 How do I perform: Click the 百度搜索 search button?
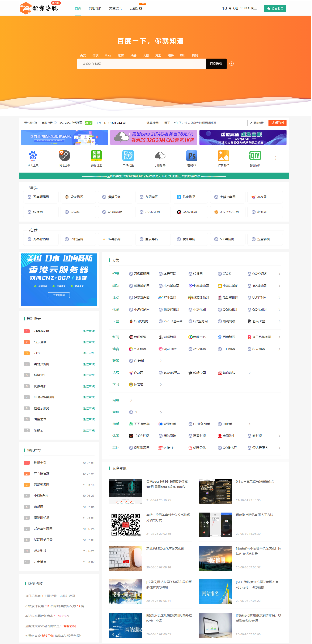tap(216, 64)
